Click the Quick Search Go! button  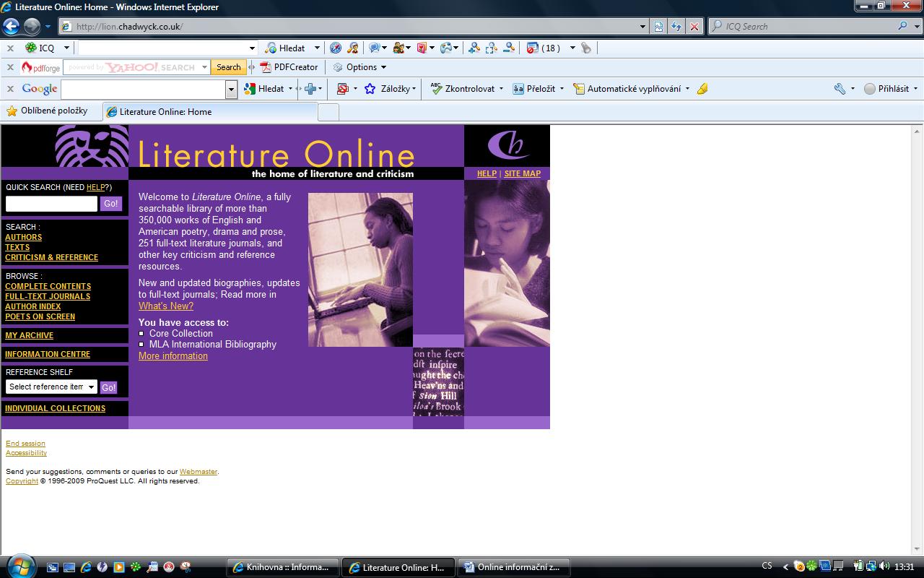coord(110,204)
